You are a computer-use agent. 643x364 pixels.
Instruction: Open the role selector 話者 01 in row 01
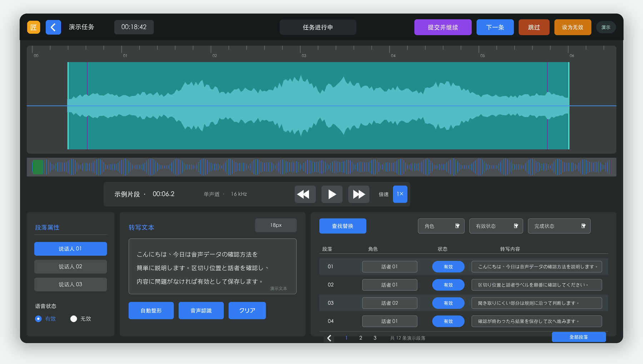(x=390, y=267)
